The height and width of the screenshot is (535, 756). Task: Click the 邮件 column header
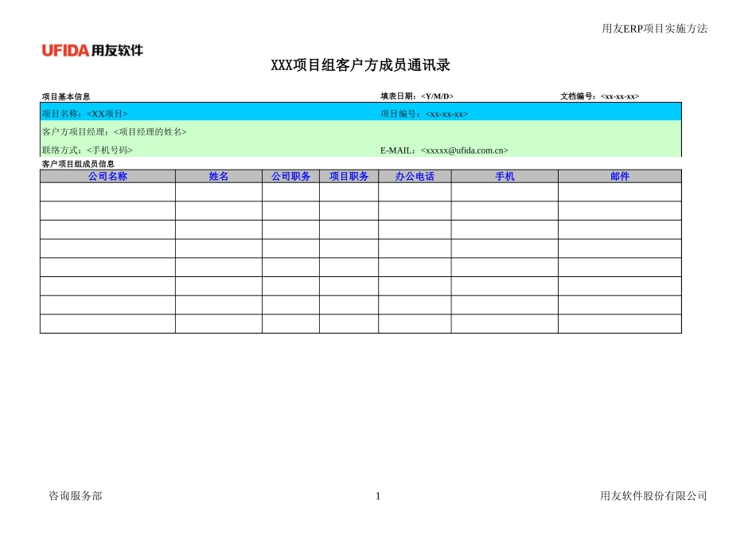620,176
